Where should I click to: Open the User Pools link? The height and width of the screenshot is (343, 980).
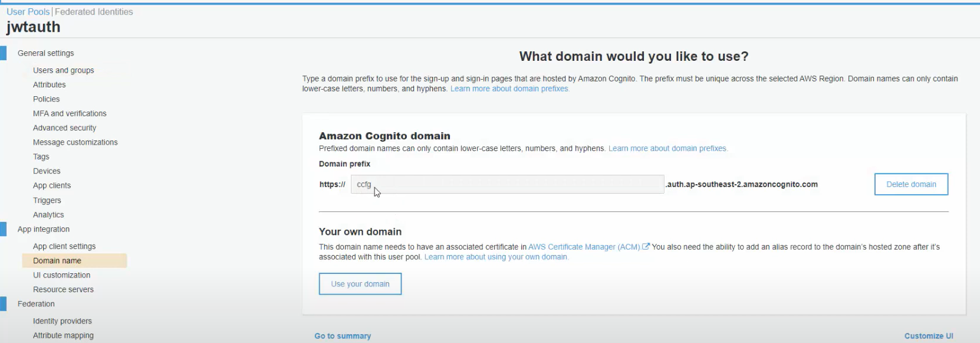(x=28, y=12)
